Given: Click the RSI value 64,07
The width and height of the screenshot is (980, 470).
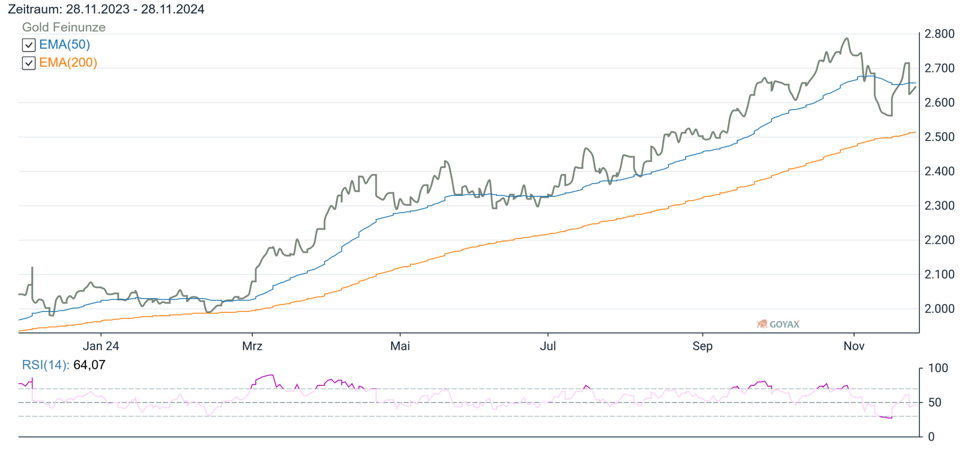Looking at the screenshot, I should pyautogui.click(x=89, y=365).
